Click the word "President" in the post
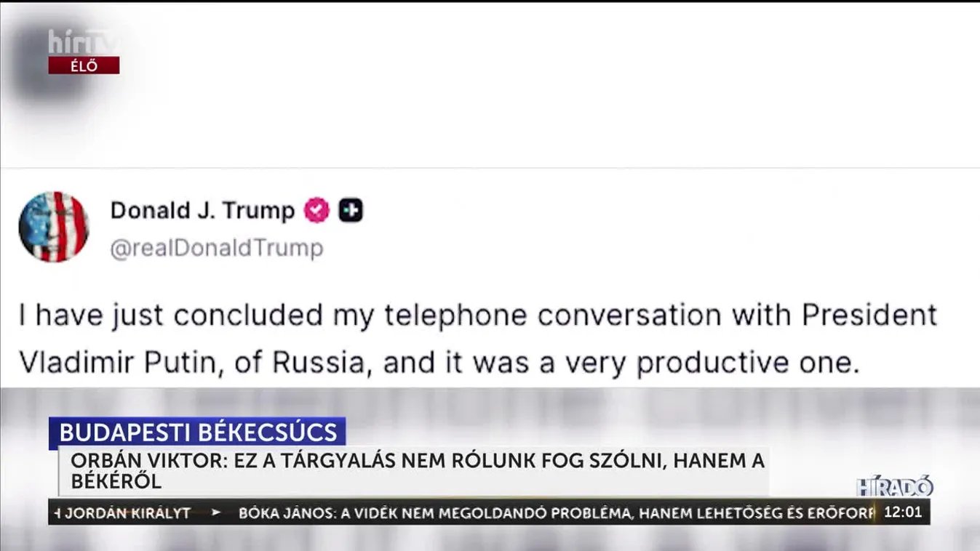Screen dimensions: 980x551 coord(869,315)
